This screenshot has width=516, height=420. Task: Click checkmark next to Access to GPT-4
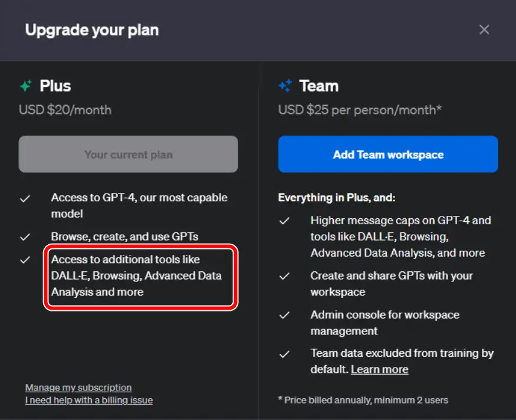pos(25,198)
